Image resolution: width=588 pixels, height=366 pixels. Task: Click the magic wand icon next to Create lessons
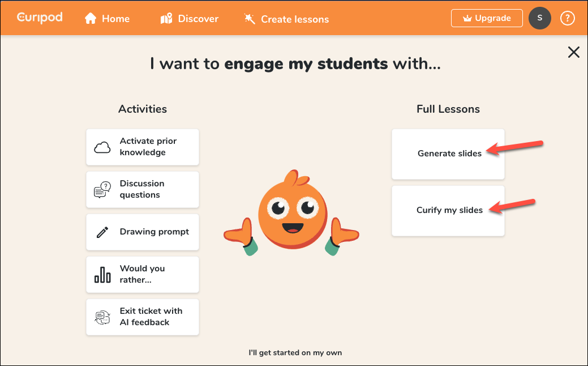[x=249, y=18]
